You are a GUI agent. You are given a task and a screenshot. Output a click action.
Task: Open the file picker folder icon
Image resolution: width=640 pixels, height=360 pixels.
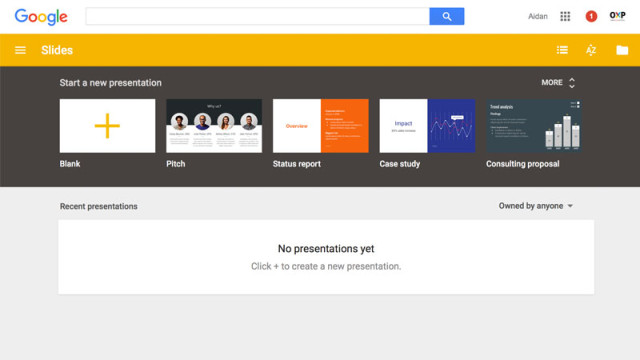[x=622, y=50]
